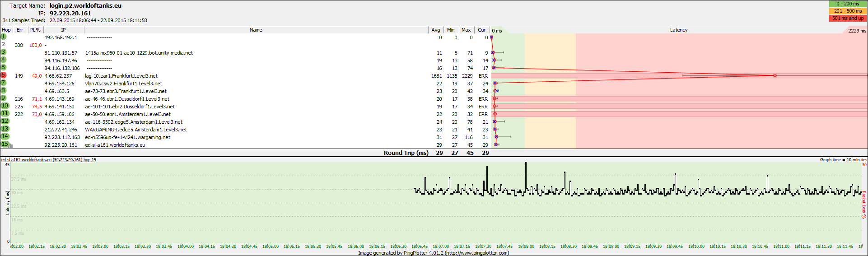
Task: Click the red hop 6 circle icon
Action: coord(4,75)
